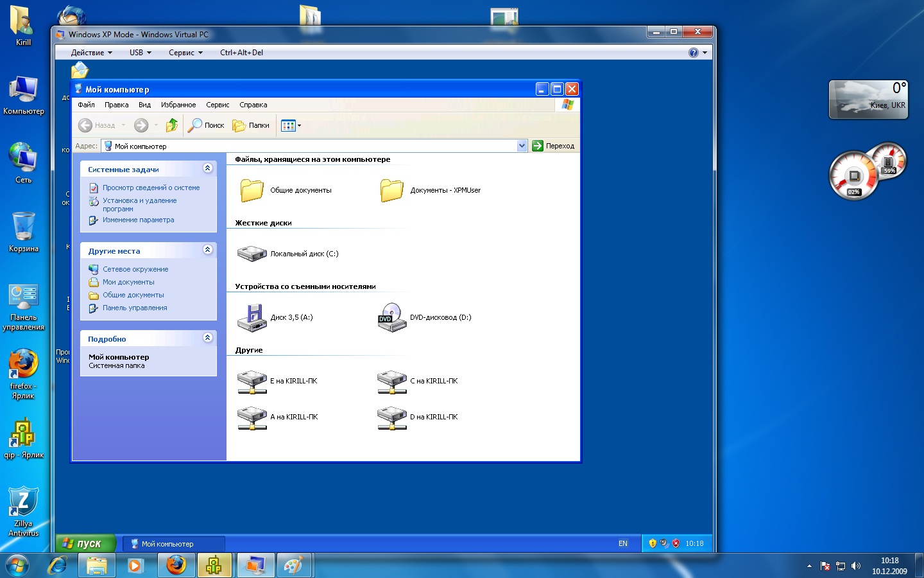Collapse the Системные задачи panel

pos(207,168)
